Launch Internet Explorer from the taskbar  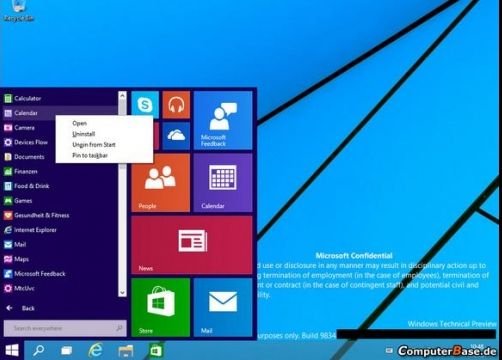tap(95, 350)
